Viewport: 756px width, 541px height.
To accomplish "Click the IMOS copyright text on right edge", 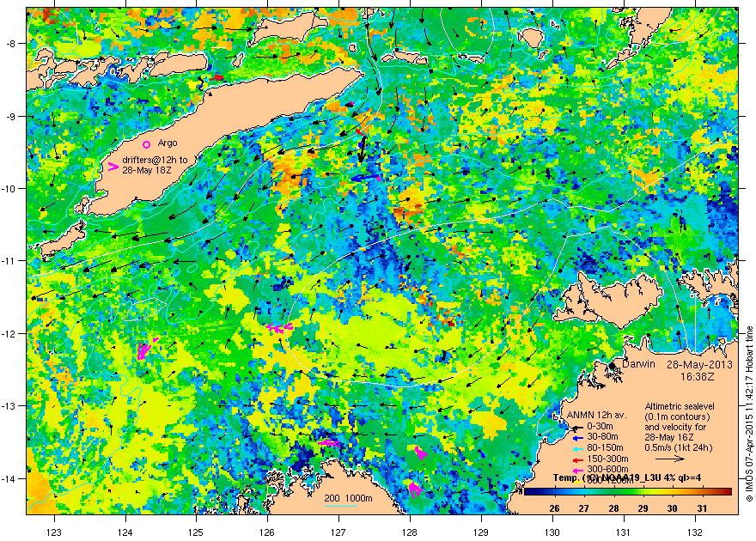I will [x=749, y=414].
